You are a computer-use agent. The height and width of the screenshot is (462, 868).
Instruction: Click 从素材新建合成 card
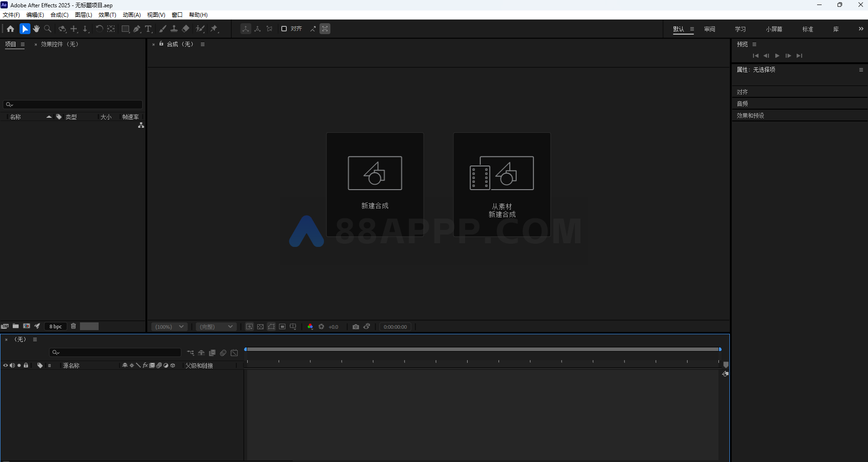coord(502,185)
